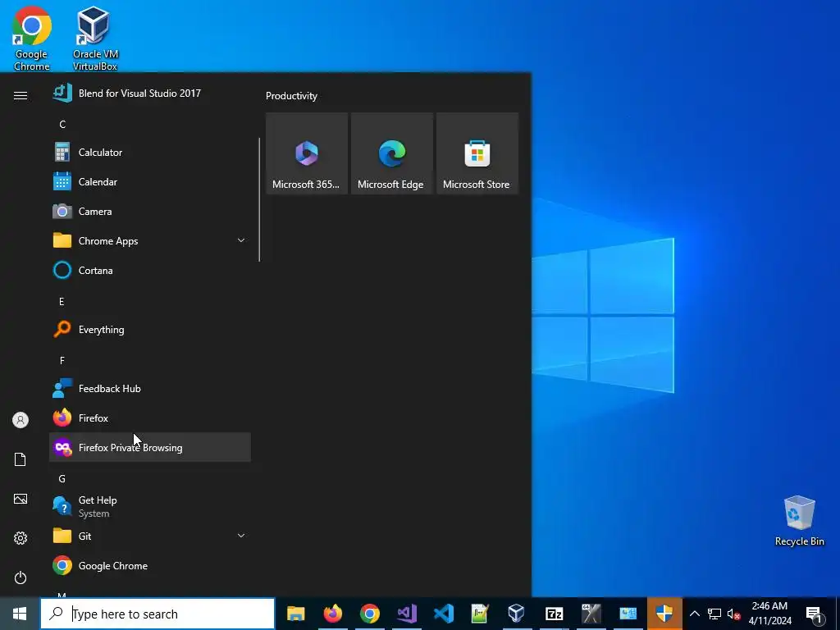The width and height of the screenshot is (840, 630).
Task: Open the Action Center notifications
Action: click(814, 614)
